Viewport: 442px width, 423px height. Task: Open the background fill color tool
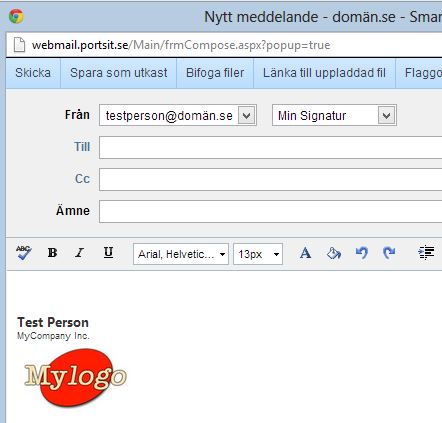[x=333, y=253]
